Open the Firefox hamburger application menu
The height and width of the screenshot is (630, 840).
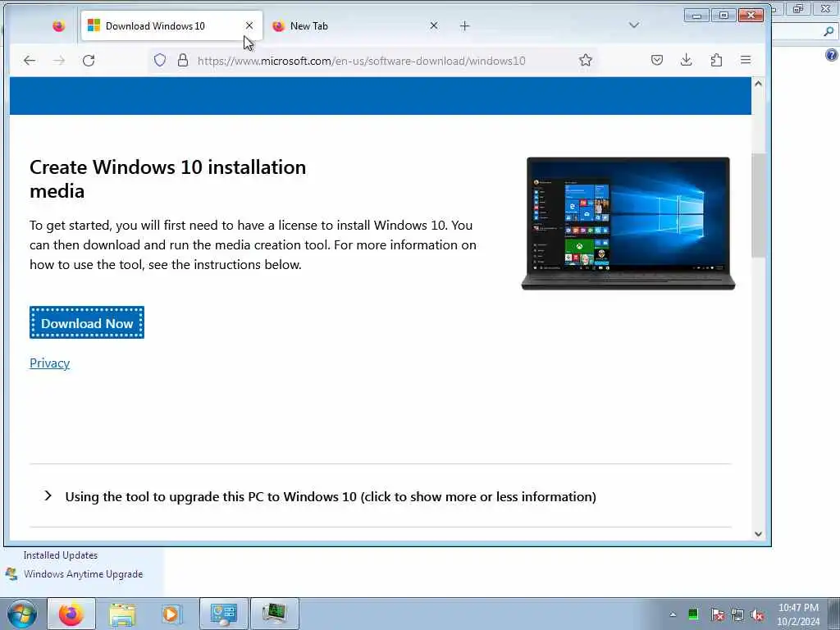pyautogui.click(x=746, y=60)
